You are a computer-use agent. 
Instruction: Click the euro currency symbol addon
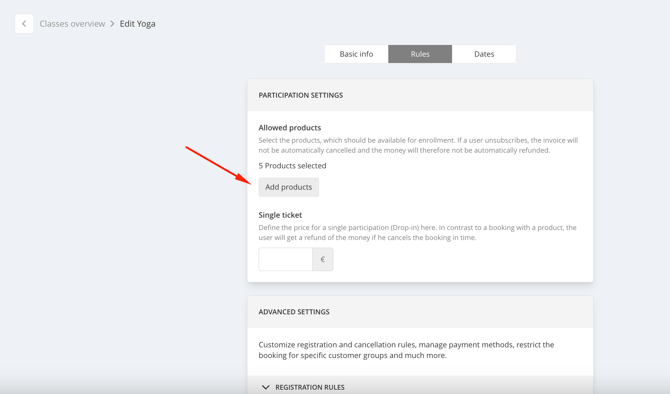point(323,259)
